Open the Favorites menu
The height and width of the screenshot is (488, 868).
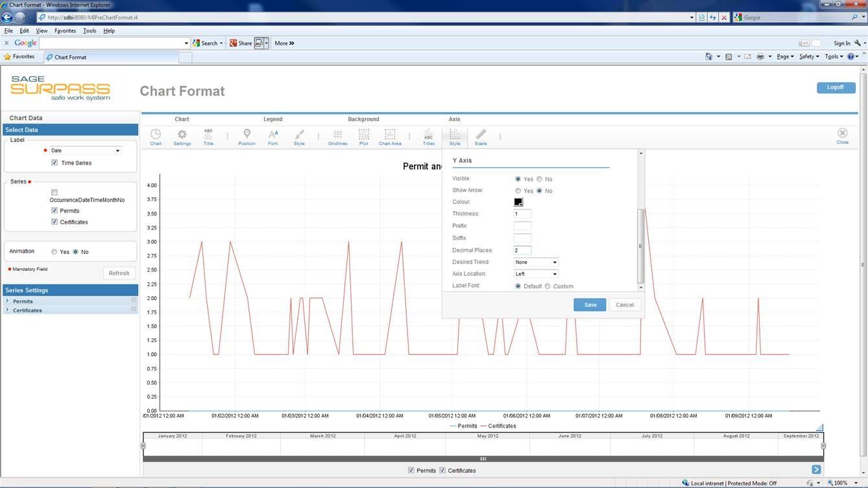(x=65, y=30)
